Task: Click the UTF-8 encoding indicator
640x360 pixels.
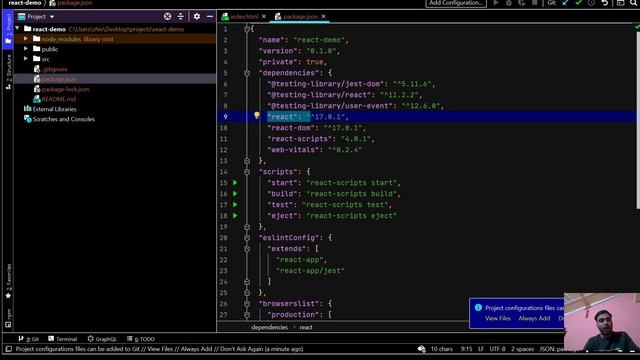Action: pyautogui.click(x=497, y=349)
